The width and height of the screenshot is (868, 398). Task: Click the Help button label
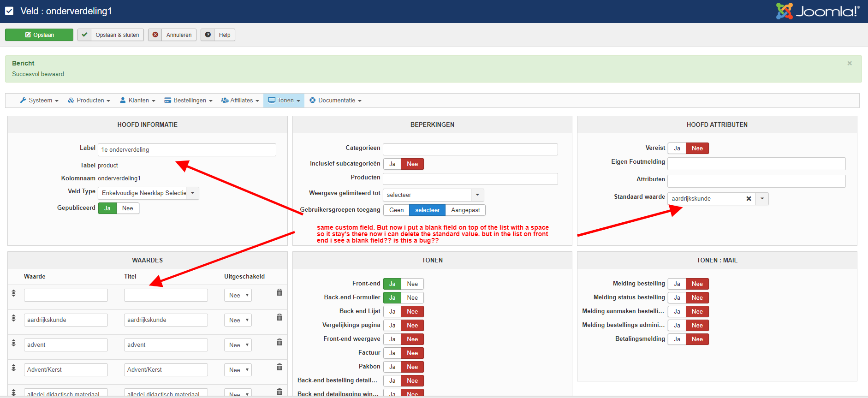coord(225,35)
